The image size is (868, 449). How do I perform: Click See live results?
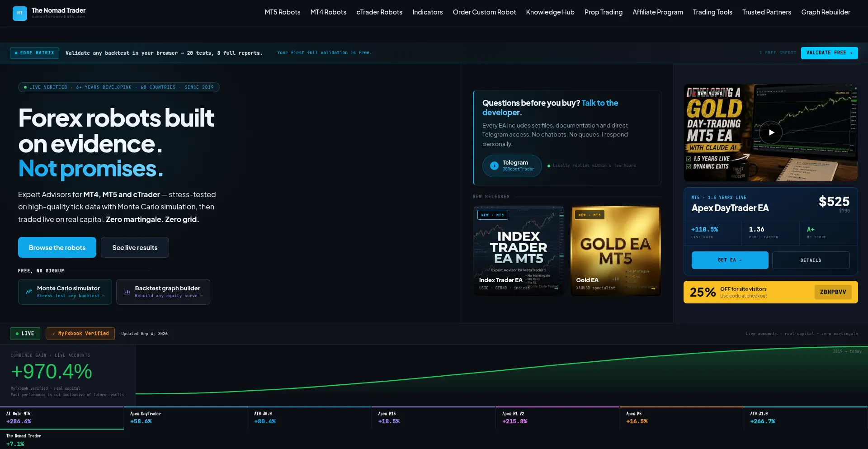click(135, 247)
